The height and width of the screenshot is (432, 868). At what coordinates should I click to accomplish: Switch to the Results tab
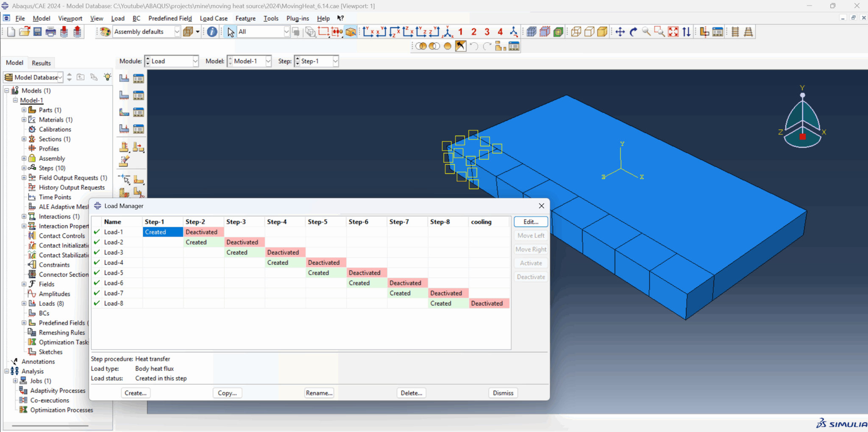[41, 63]
